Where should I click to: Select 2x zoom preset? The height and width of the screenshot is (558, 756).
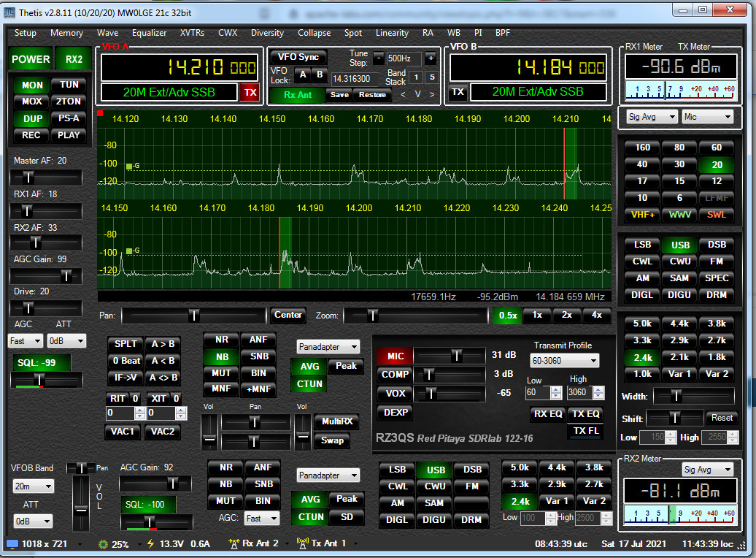click(566, 315)
